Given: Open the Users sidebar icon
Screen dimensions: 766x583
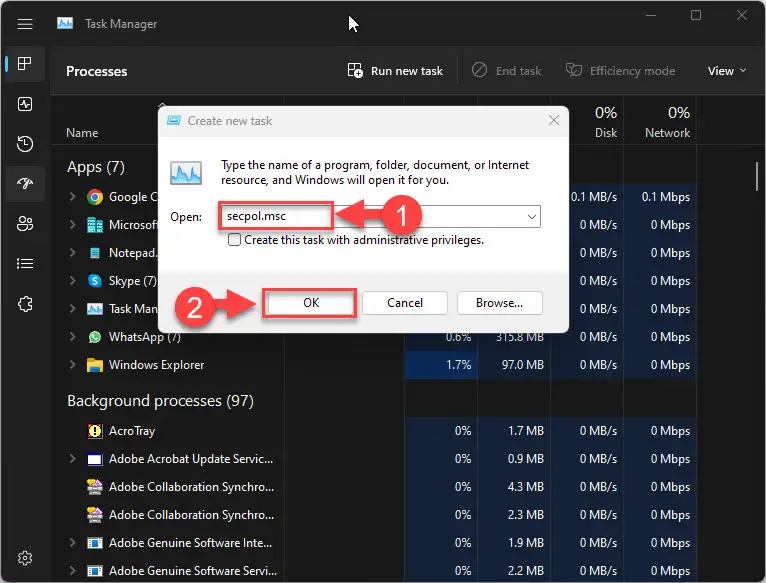Looking at the screenshot, I should coord(25,224).
